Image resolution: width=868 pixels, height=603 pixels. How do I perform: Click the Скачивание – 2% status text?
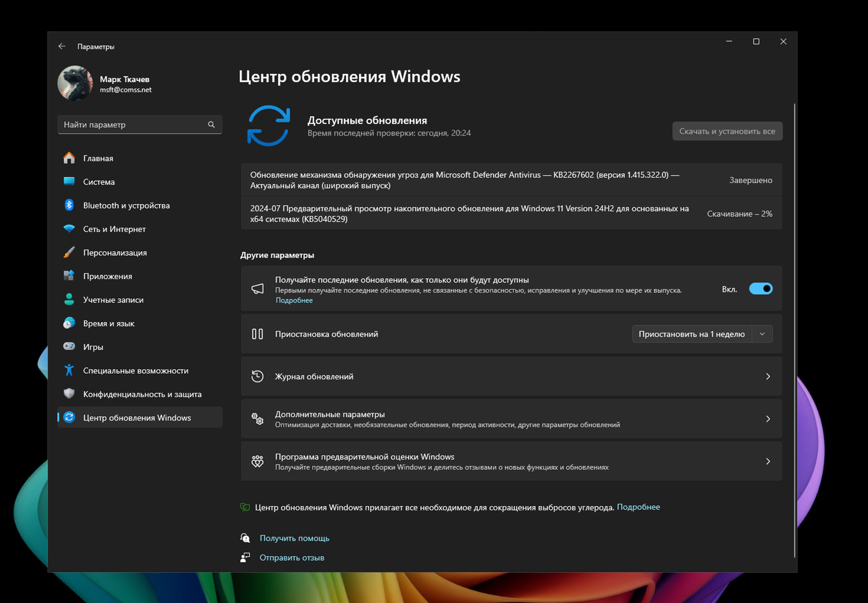(740, 214)
